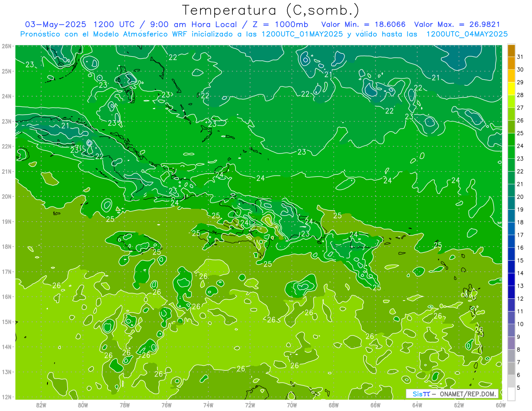This screenshot has width=532, height=411.
Task: Click the "29" value on the color scale
Action: click(x=520, y=82)
